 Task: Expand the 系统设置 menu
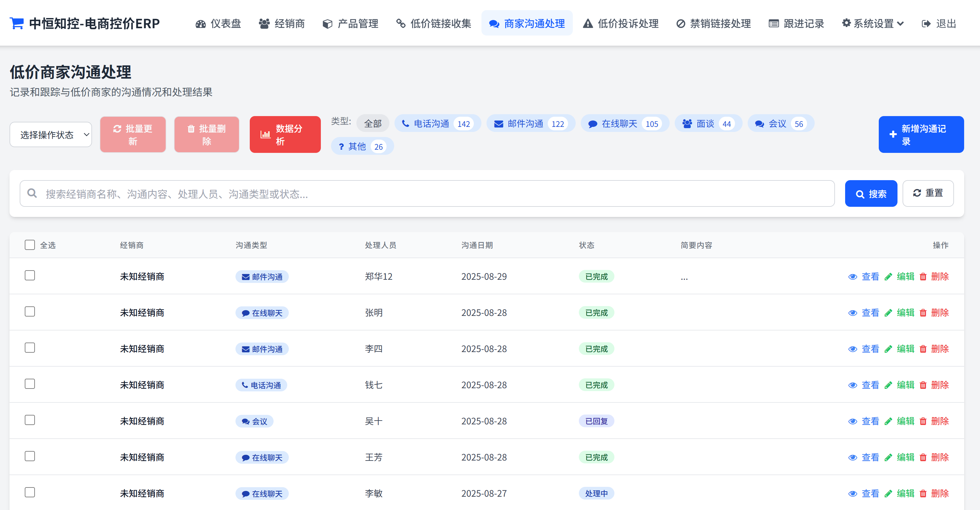pos(873,23)
